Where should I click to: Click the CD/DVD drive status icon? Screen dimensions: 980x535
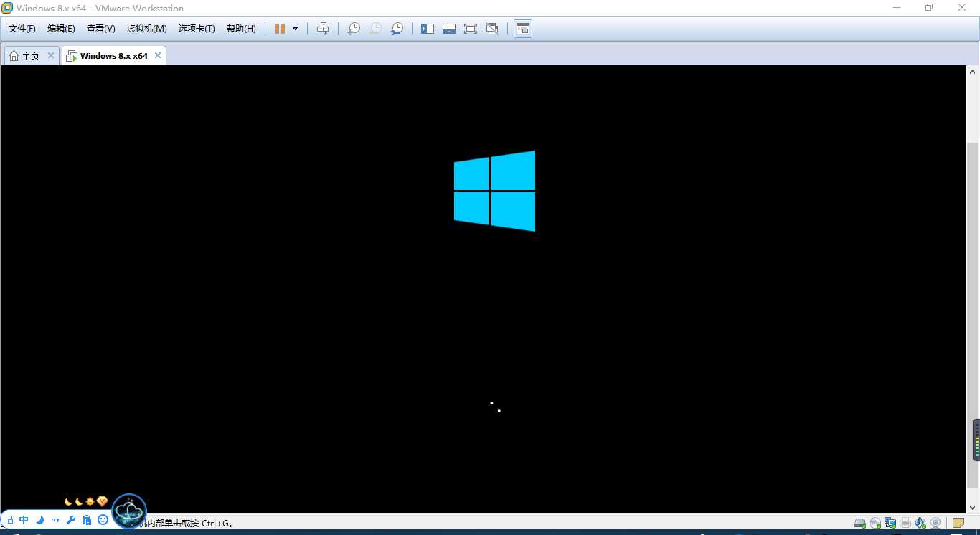tap(875, 523)
